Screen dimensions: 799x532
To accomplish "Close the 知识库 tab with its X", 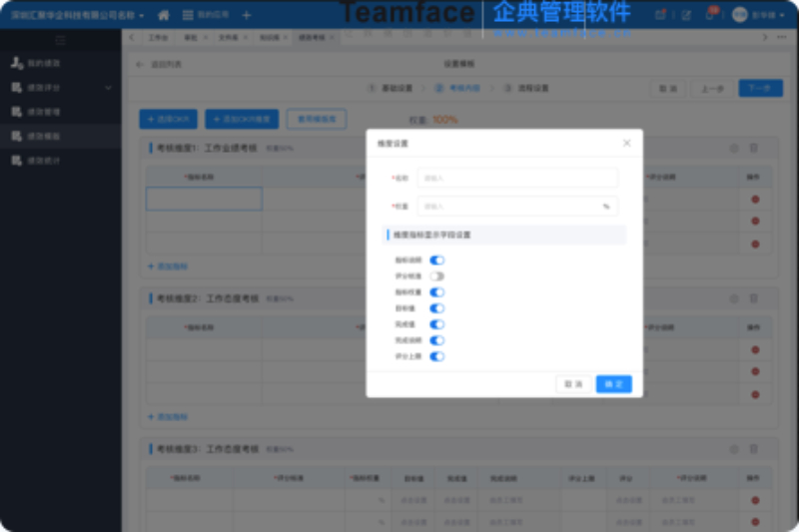I will pyautogui.click(x=285, y=38).
